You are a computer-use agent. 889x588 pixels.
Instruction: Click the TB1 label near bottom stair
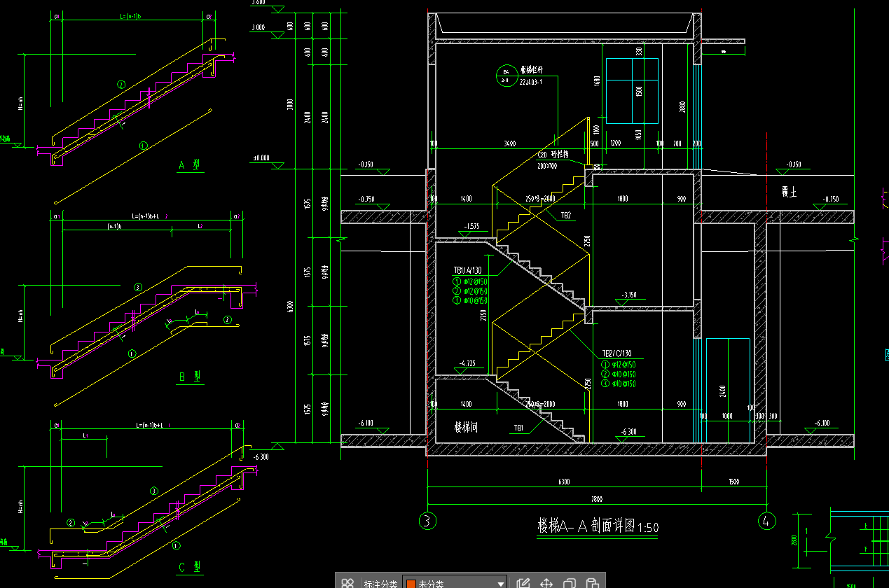coord(519,427)
